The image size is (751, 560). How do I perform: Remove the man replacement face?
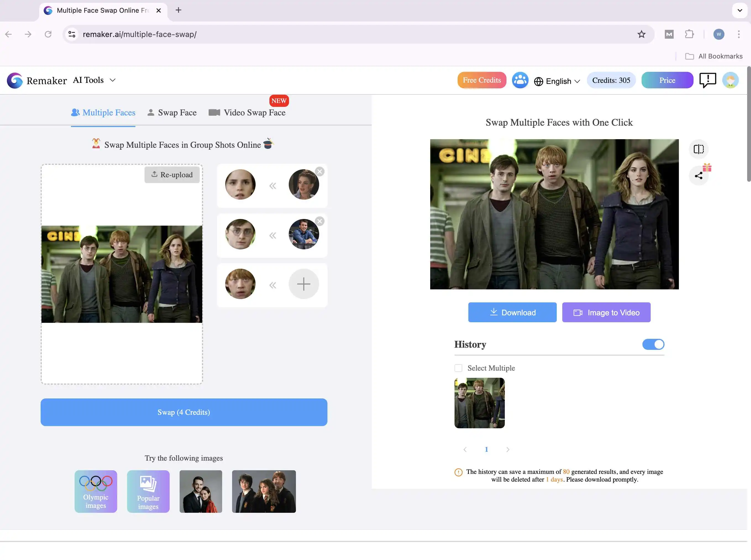pos(319,221)
